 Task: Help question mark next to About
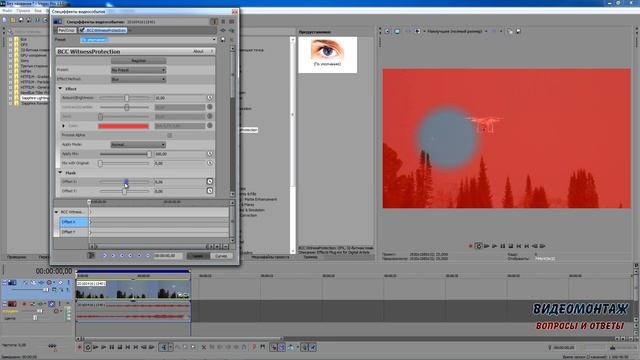click(x=211, y=51)
